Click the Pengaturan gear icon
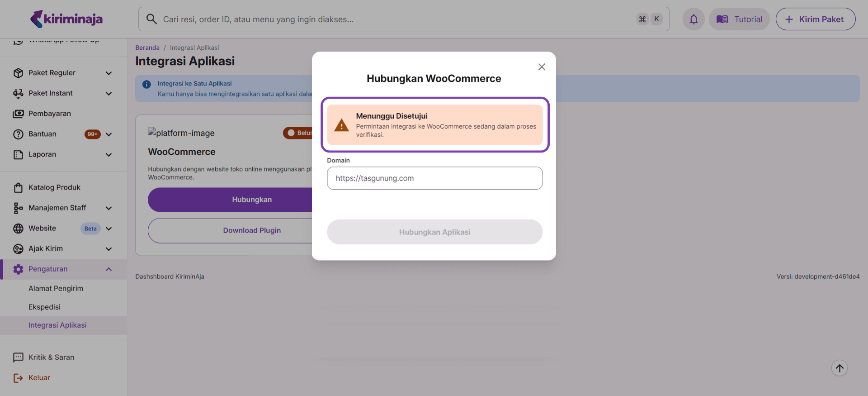Screen dimensions: 868x396 (18, 269)
